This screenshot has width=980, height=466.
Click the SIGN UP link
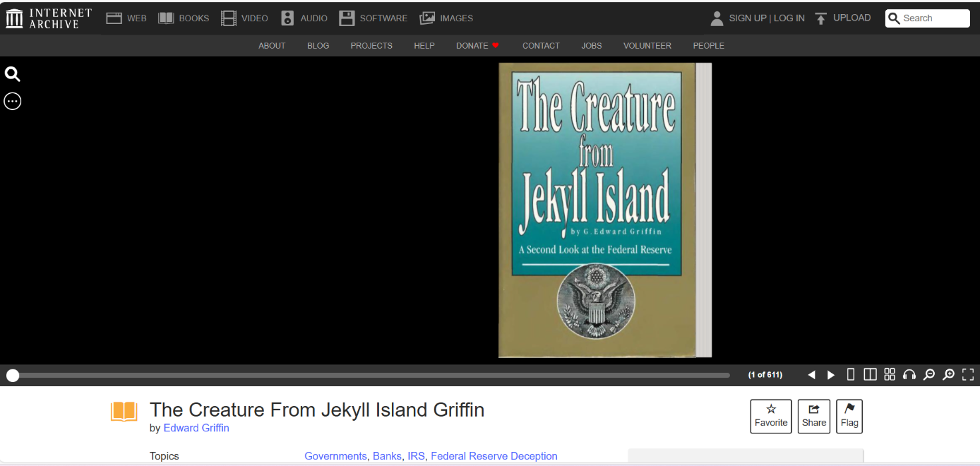748,18
